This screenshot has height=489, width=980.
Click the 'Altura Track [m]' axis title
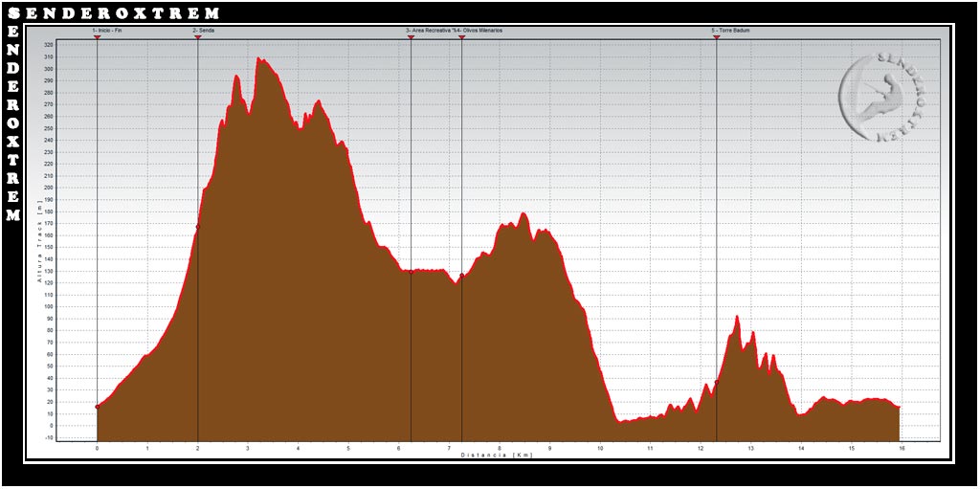39,242
